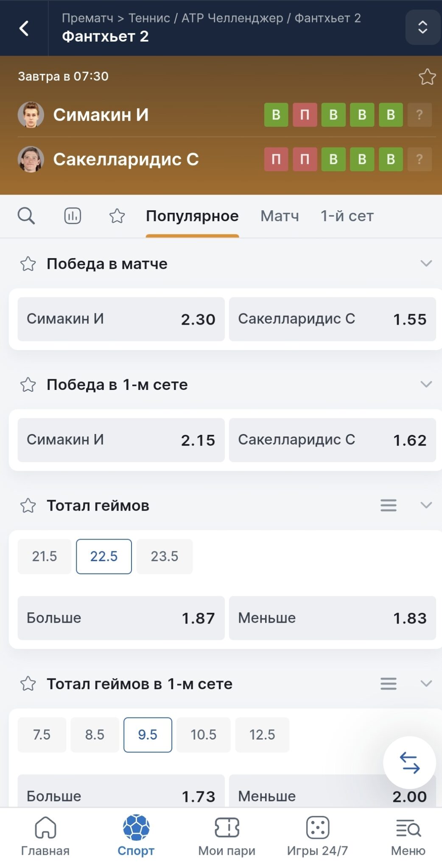The height and width of the screenshot is (868, 442).
Task: Open Мои пари ticket icon
Action: click(227, 828)
